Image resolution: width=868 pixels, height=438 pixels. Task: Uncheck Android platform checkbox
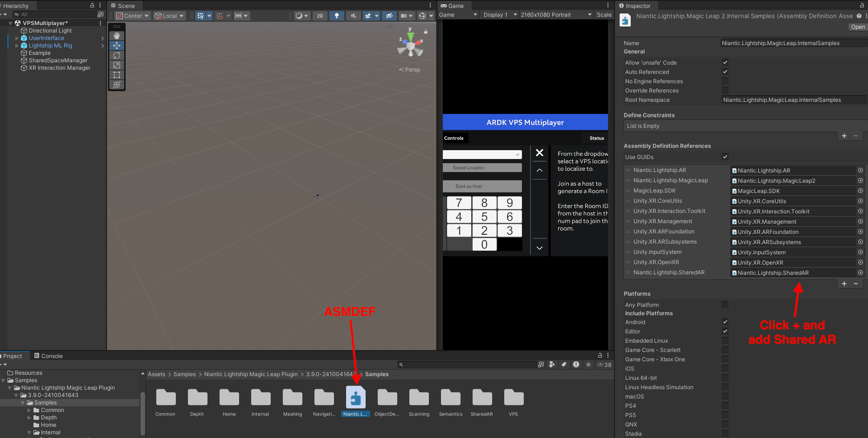click(725, 322)
